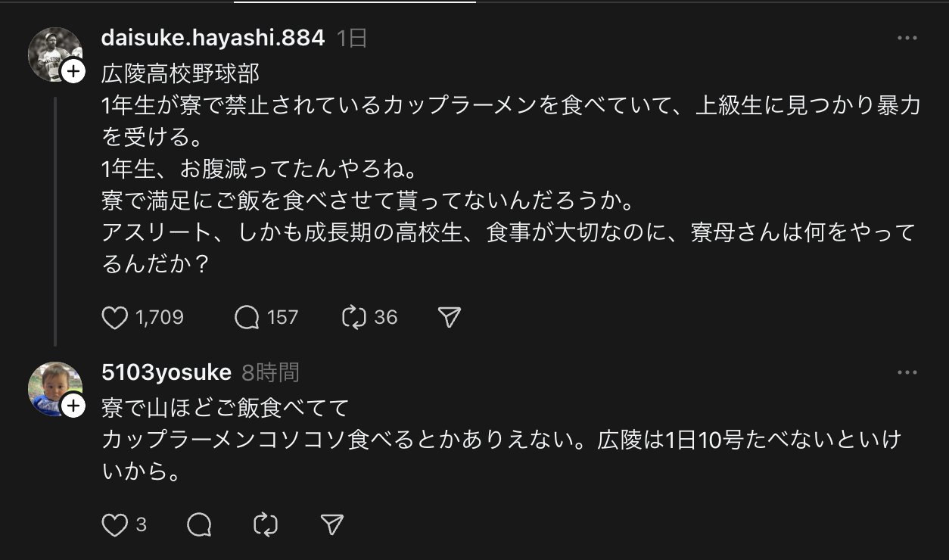Share daisuke.hayashi.884's post via send icon
Viewport: 949px width, 560px height.
(450, 317)
